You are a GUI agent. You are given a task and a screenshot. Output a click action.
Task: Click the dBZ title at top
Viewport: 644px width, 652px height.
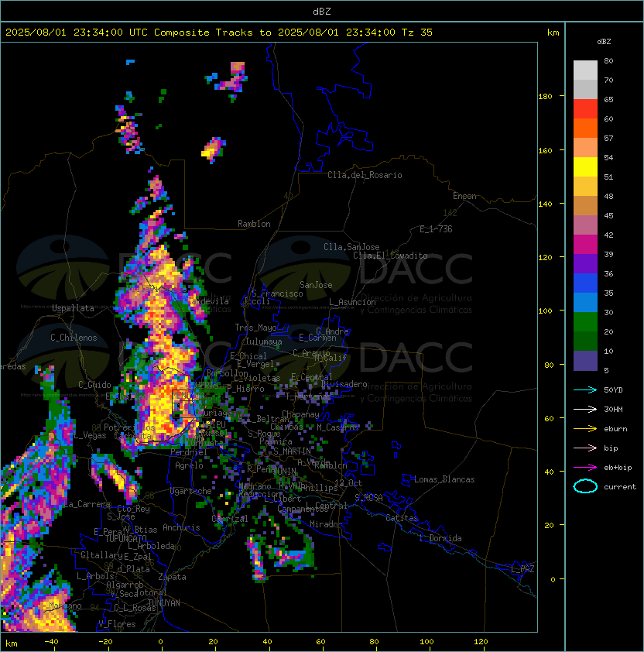pos(322,12)
